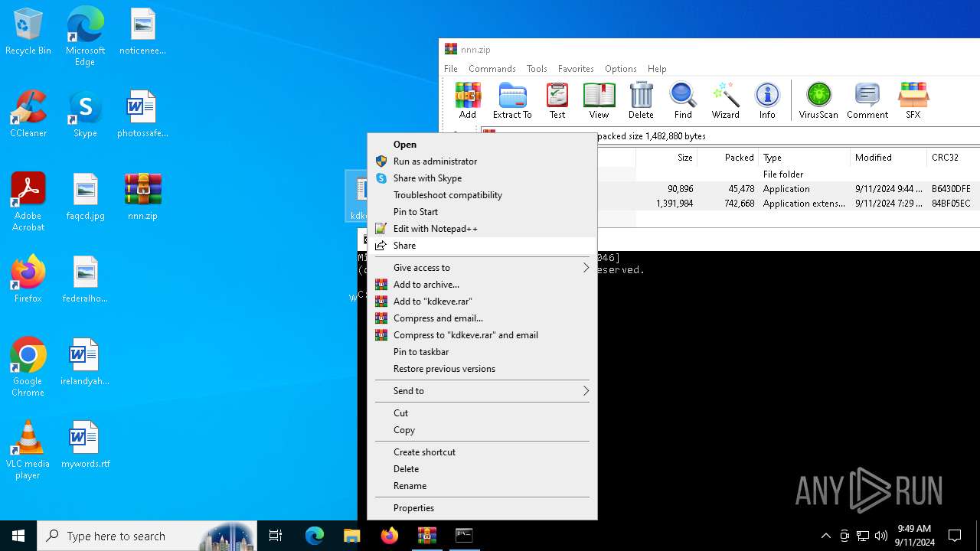
Task: Choose Cut in the context menu
Action: click(482, 413)
